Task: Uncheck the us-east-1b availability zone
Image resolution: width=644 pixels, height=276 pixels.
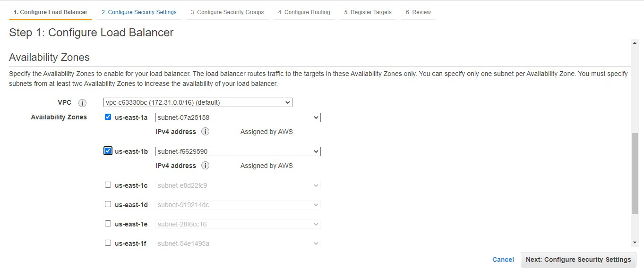Action: coord(108,151)
